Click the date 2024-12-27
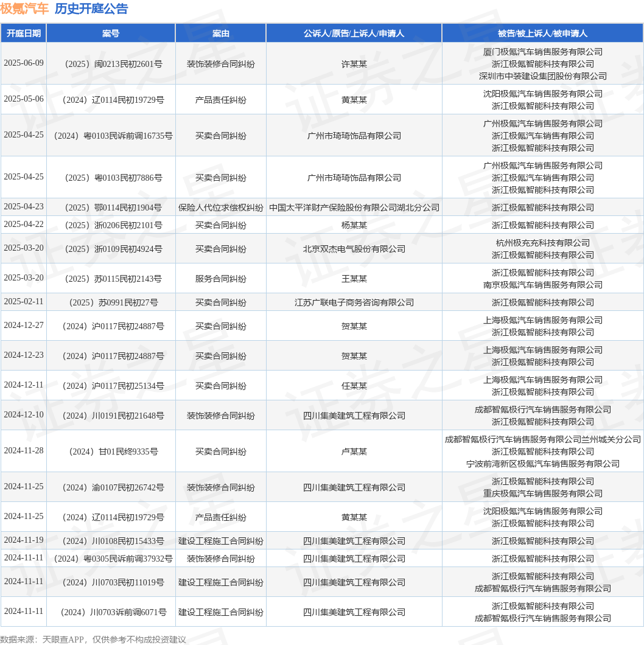Image resolution: width=644 pixels, height=645 pixels. (24, 326)
